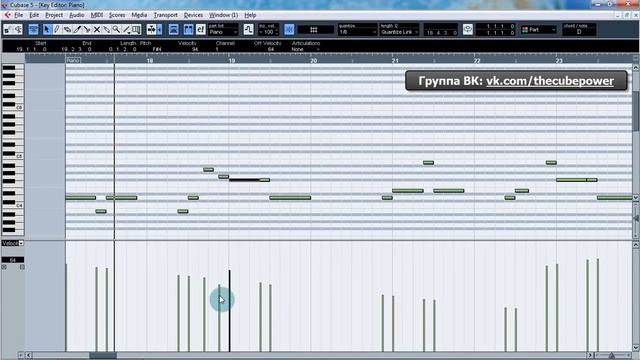This screenshot has width=640, height=360.
Task: Open the Audio menu
Action: coord(76,15)
